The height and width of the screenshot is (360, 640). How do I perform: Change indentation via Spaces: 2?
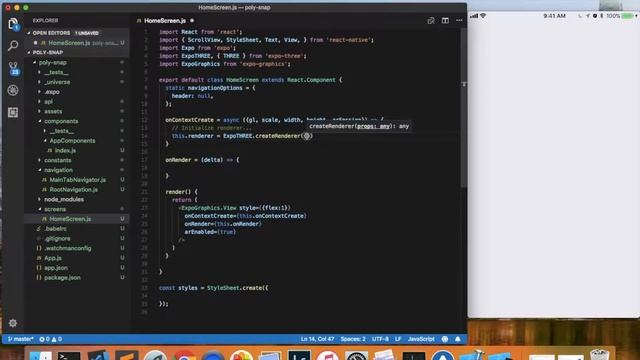[353, 339]
